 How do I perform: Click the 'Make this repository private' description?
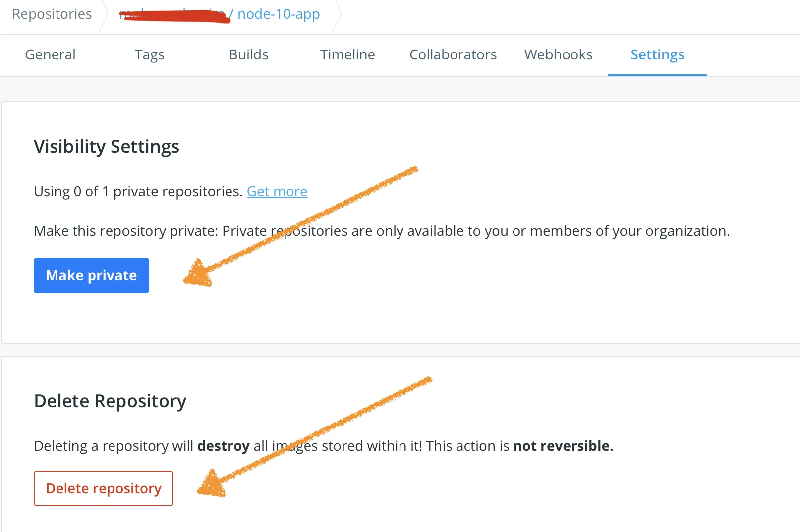pyautogui.click(x=381, y=231)
